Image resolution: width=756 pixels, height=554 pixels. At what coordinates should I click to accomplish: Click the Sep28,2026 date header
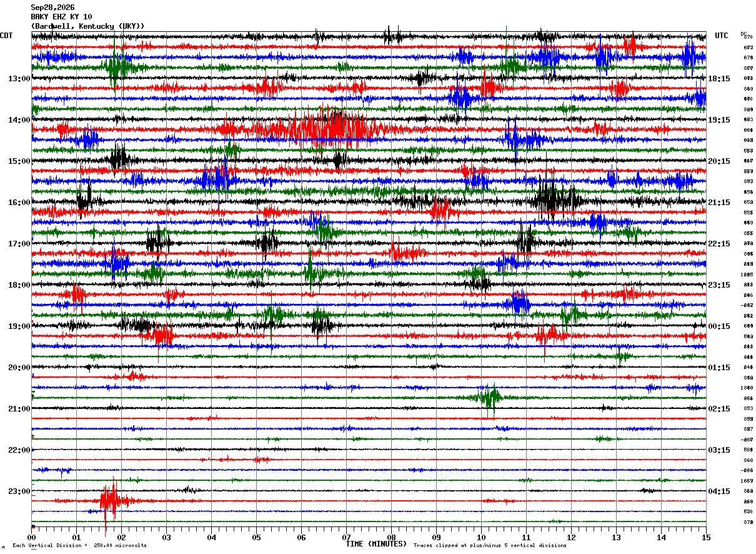point(52,8)
